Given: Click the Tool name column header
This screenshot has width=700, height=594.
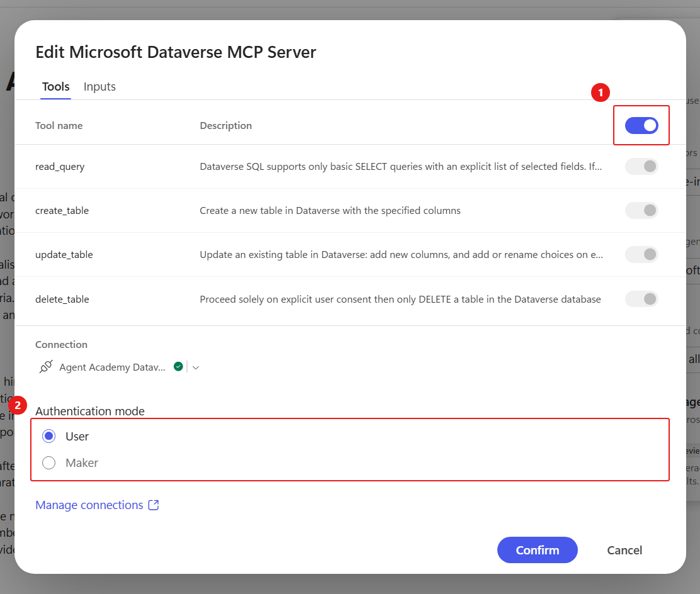Looking at the screenshot, I should coord(59,125).
